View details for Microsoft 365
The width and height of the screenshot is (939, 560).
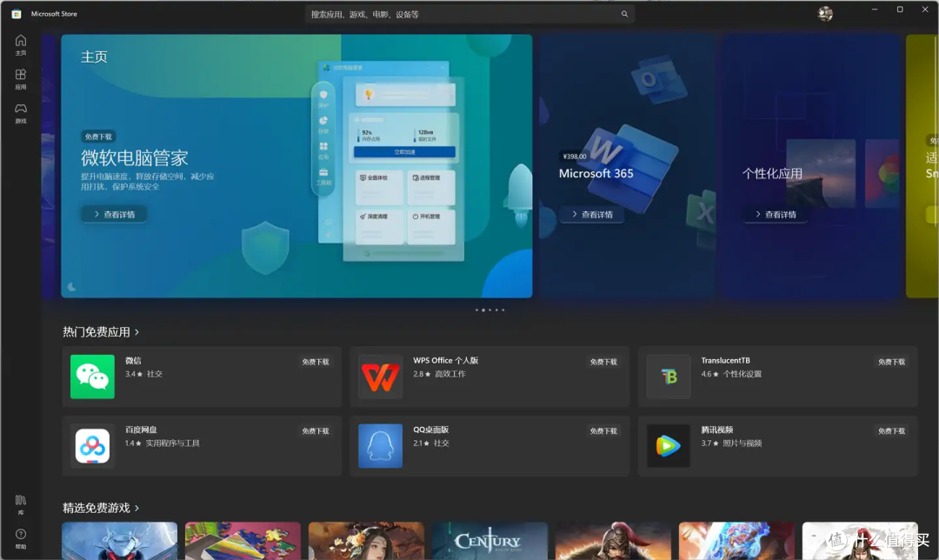[x=592, y=215]
